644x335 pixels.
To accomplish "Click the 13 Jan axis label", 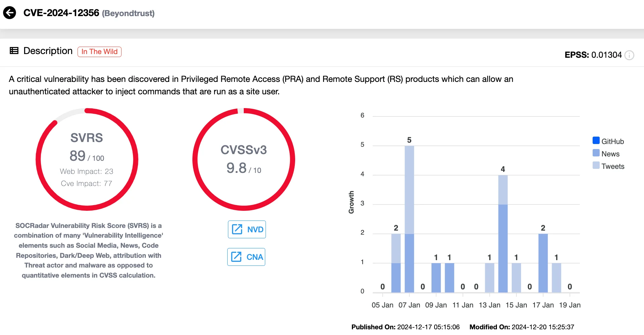I will click(x=490, y=305).
